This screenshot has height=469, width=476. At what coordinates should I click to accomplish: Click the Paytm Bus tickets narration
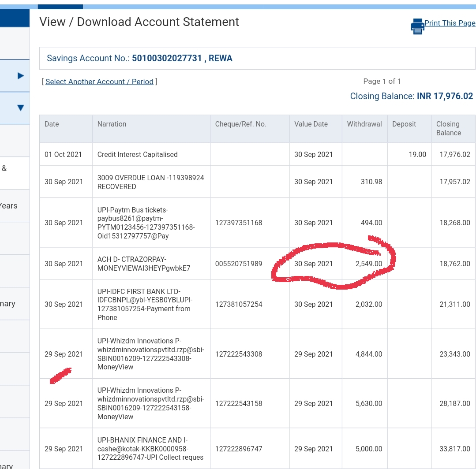coord(146,223)
